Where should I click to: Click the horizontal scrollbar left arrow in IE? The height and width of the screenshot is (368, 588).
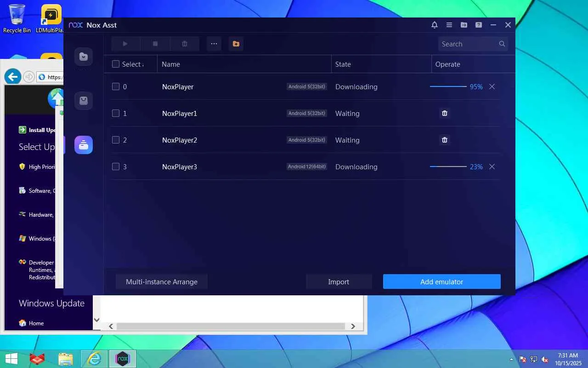coord(111,326)
